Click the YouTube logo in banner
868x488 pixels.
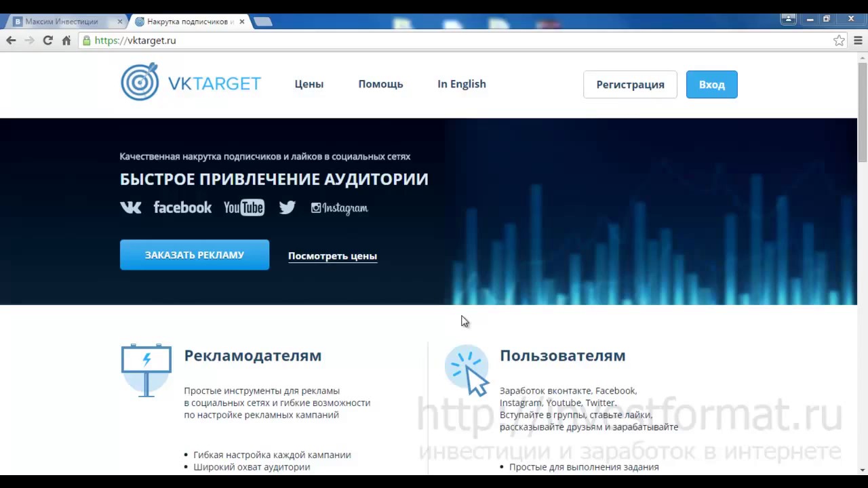pos(244,207)
